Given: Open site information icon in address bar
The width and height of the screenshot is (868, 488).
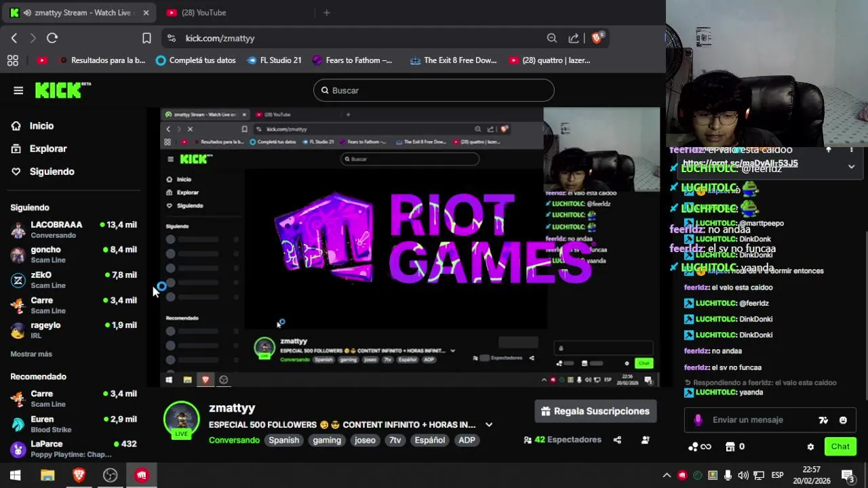Looking at the screenshot, I should (x=171, y=39).
